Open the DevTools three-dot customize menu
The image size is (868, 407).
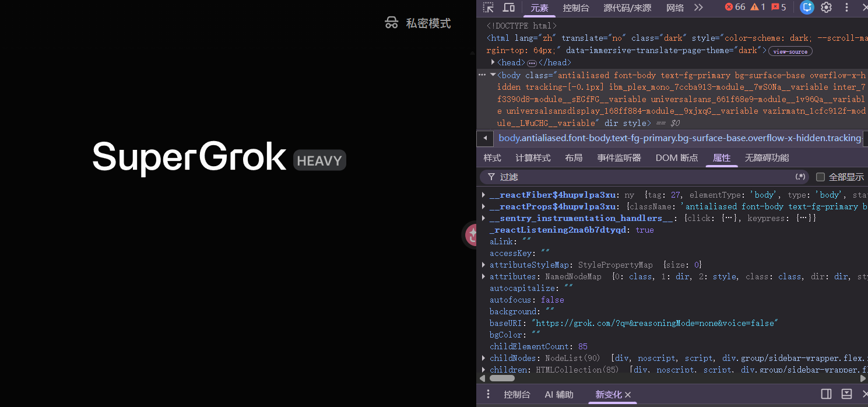pyautogui.click(x=846, y=8)
